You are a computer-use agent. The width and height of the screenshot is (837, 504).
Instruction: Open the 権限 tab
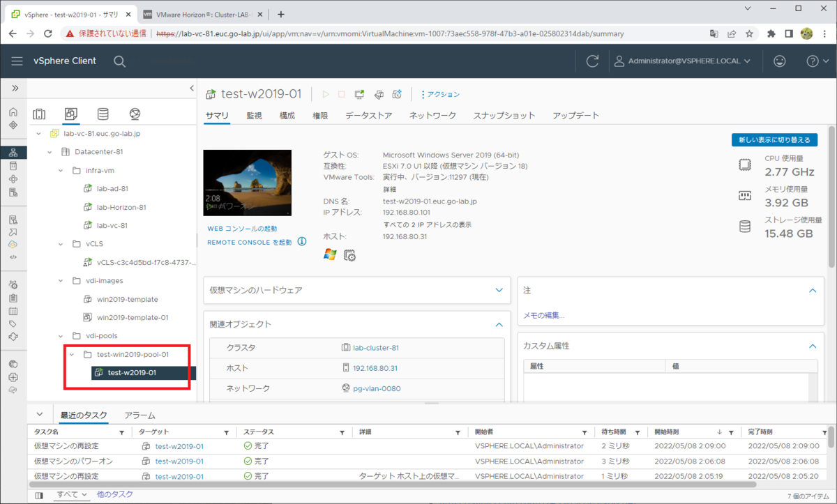320,115
